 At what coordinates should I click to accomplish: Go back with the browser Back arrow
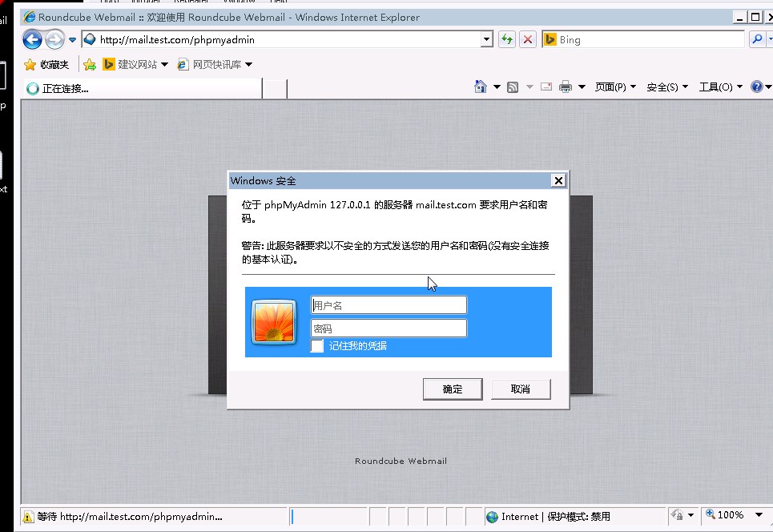click(x=32, y=39)
